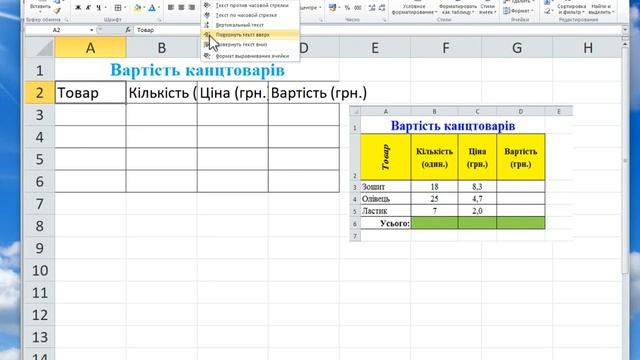Viewport: 640px width, 360px height.
Task: Select column G header
Action: click(517, 48)
